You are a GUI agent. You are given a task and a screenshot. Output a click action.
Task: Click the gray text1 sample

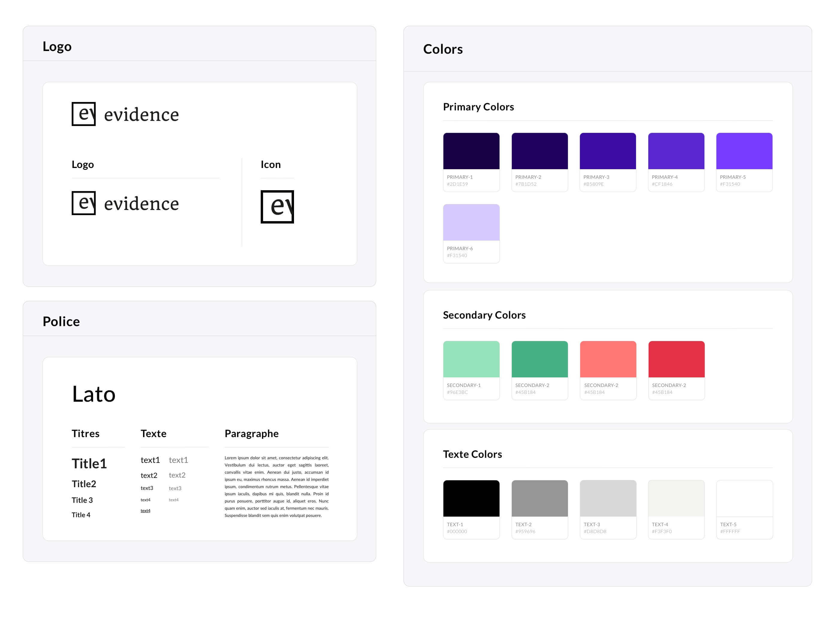tap(178, 460)
